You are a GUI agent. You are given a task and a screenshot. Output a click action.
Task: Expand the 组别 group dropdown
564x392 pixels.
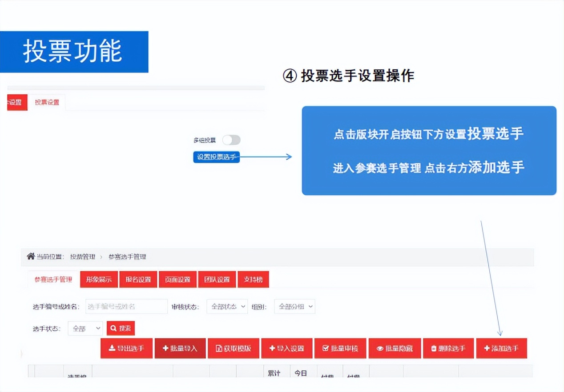coord(294,306)
